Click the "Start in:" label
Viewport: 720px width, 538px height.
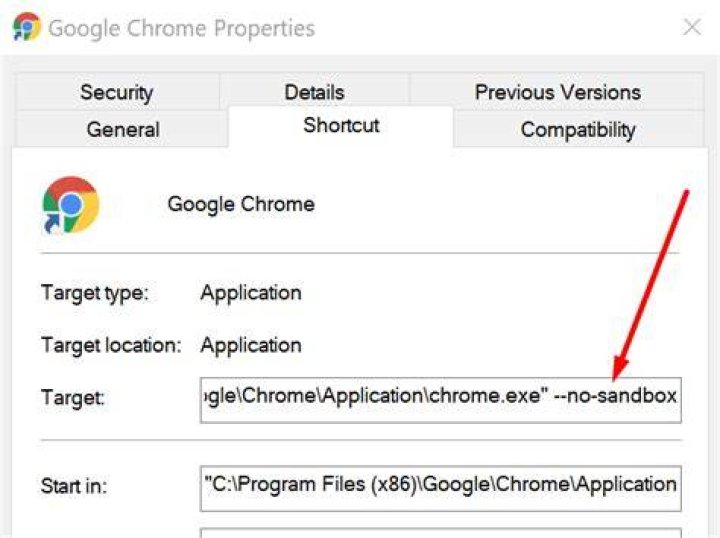coord(74,486)
